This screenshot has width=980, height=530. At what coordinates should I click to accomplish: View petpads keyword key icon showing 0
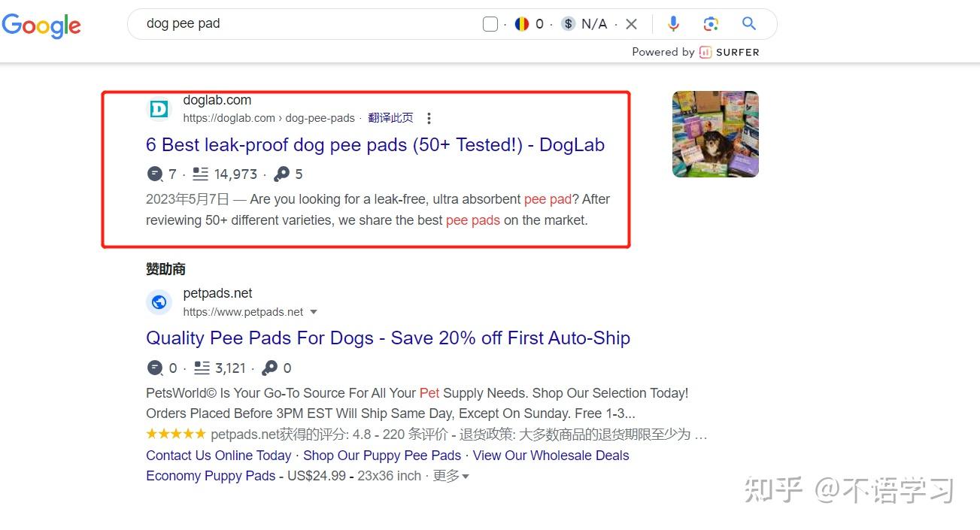(x=269, y=368)
